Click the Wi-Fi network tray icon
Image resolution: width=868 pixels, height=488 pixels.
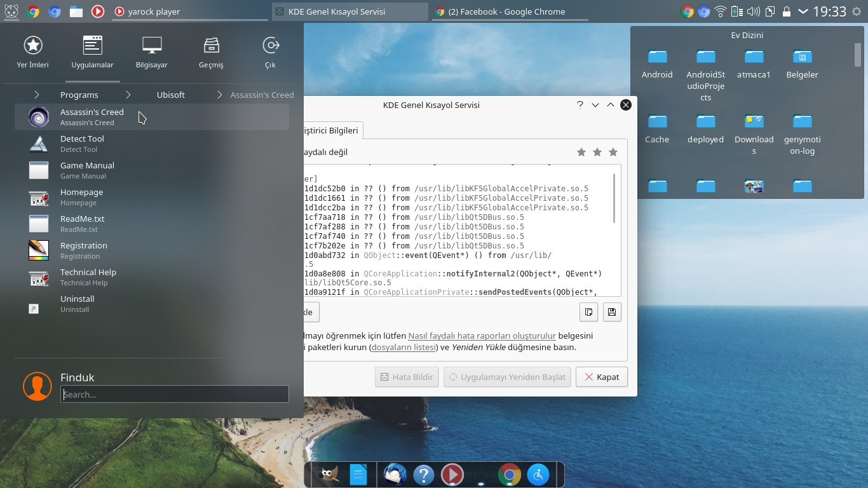click(x=721, y=11)
